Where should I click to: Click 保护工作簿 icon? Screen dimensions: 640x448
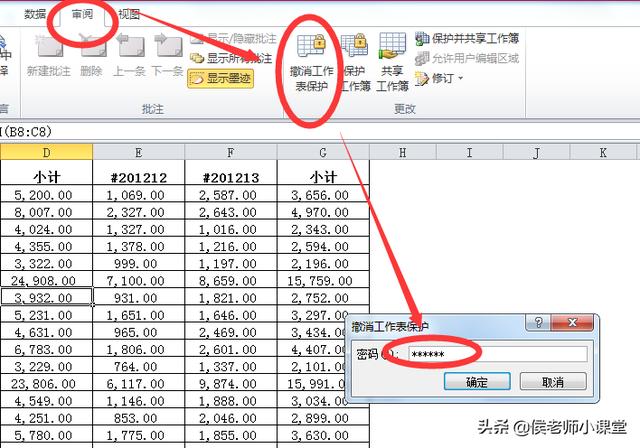tap(355, 45)
